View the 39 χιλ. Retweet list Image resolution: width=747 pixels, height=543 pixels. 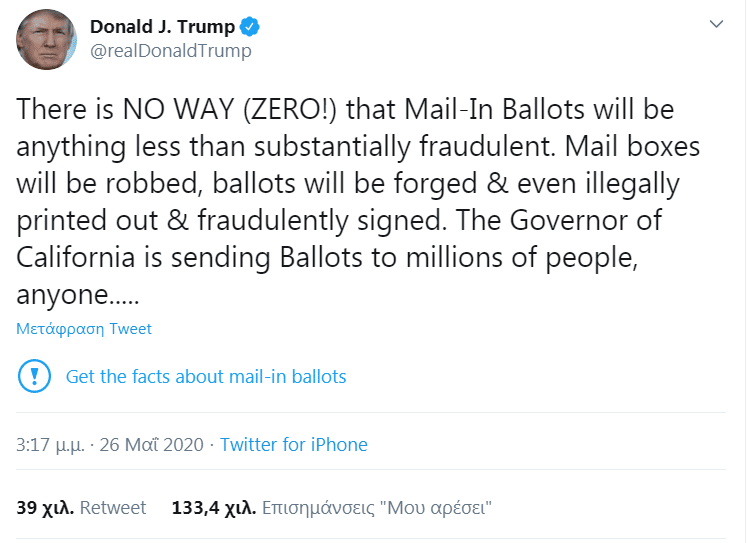coord(81,508)
